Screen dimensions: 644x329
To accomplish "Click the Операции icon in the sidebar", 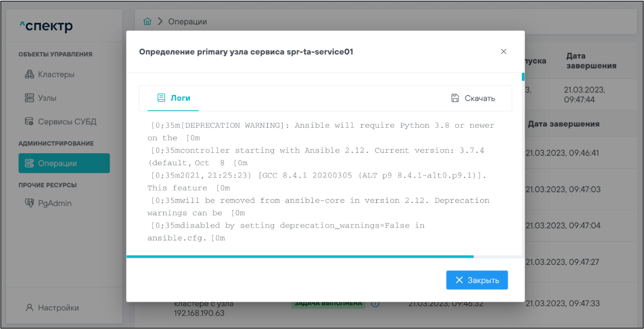I will 29,163.
